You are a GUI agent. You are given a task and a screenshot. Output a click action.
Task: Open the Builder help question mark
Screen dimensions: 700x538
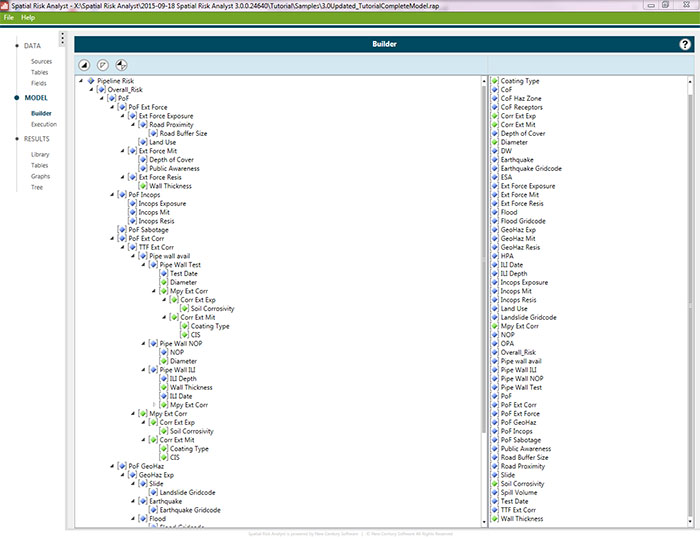point(685,44)
